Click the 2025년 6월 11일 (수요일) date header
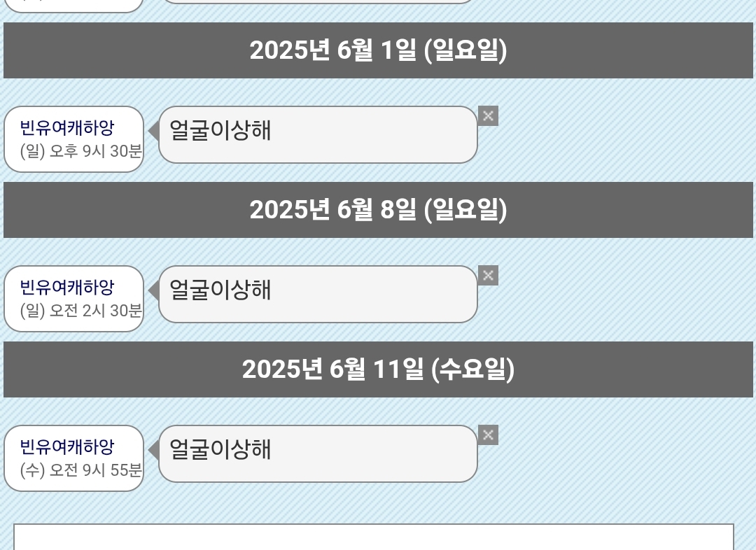The height and width of the screenshot is (550, 756). pyautogui.click(x=378, y=369)
